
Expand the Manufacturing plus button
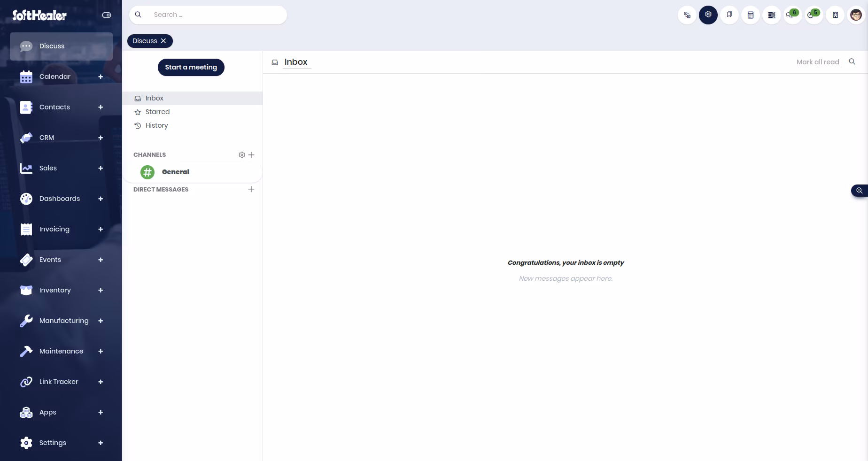point(101,321)
